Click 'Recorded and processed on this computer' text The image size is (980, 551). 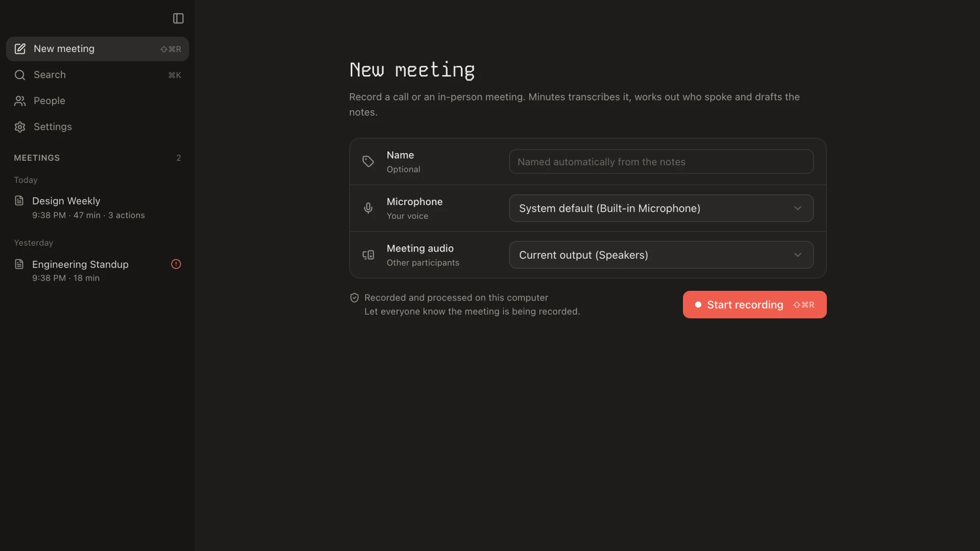[x=456, y=297]
